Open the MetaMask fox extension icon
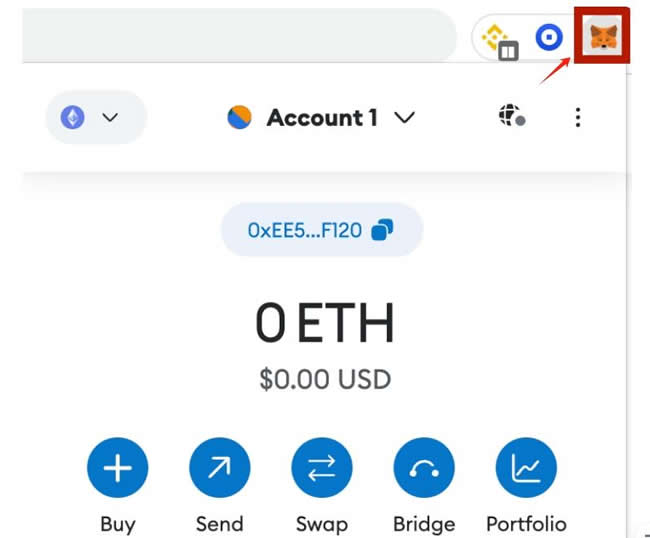 (603, 39)
